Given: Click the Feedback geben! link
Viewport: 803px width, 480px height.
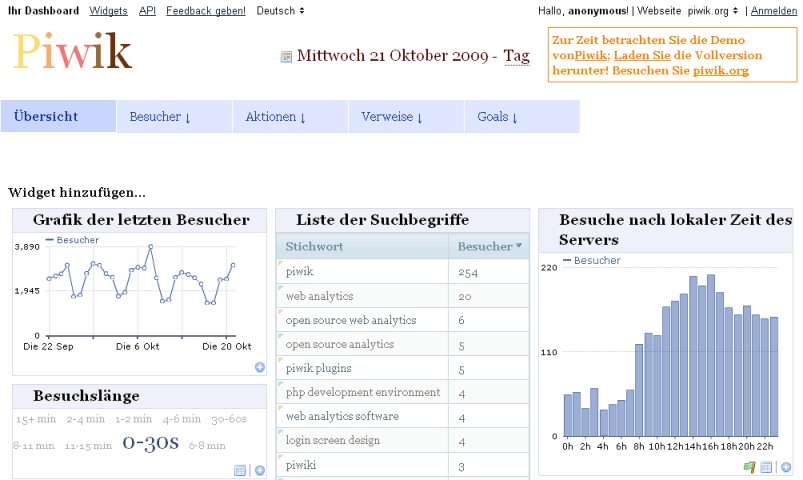Looking at the screenshot, I should [x=206, y=10].
